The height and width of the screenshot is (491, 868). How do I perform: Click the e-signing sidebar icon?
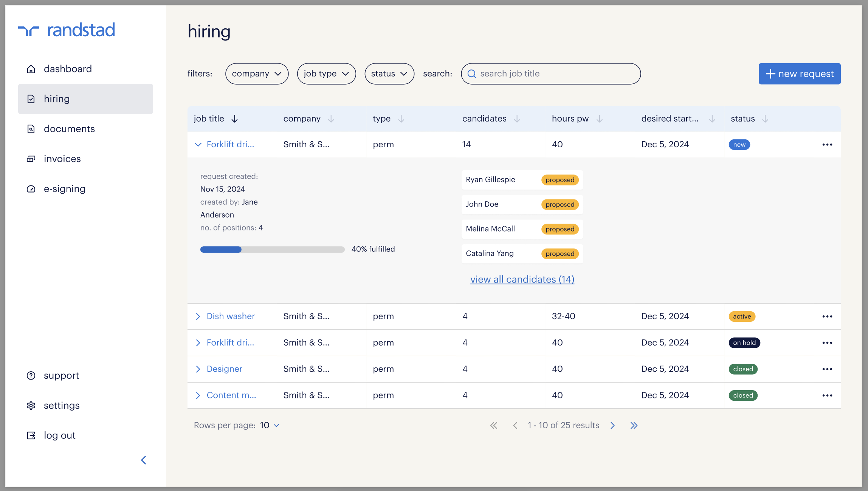tap(31, 189)
